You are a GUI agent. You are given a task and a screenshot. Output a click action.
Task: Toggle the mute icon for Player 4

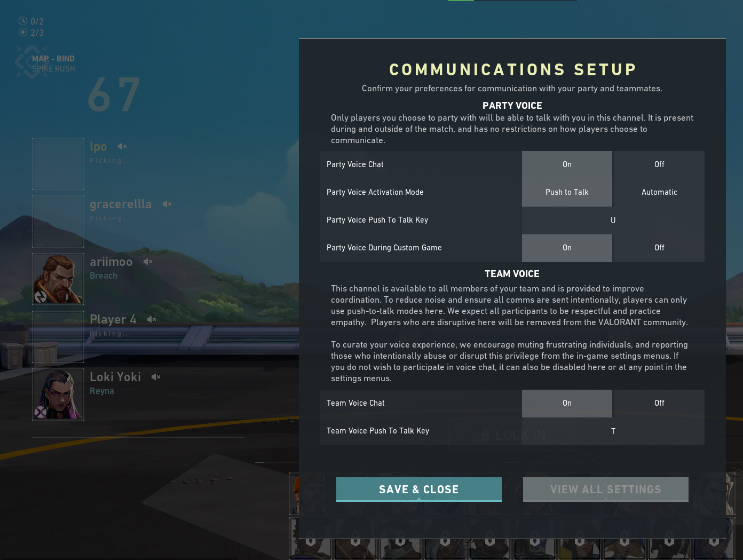pyautogui.click(x=152, y=319)
